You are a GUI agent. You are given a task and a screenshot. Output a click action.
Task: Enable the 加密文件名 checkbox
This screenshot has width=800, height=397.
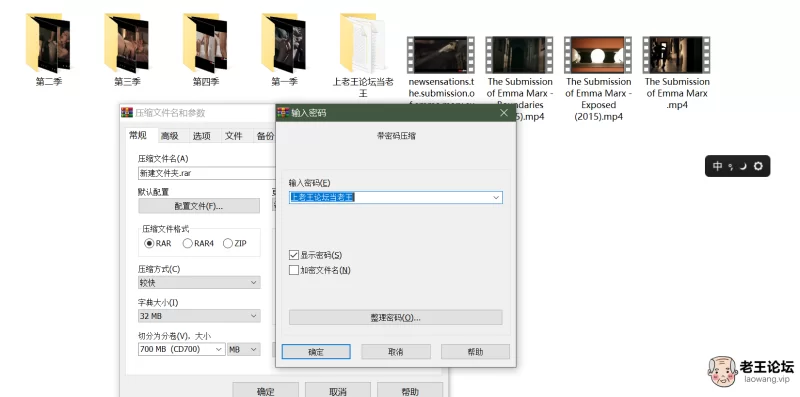coord(294,270)
